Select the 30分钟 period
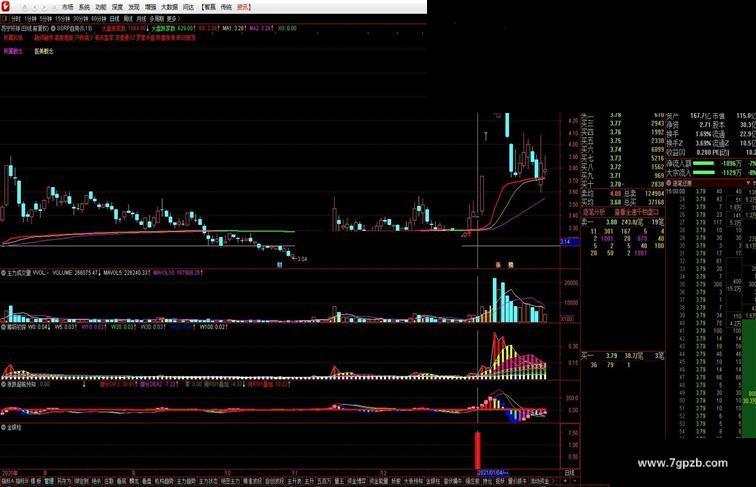This screenshot has height=487, width=756. (81, 18)
